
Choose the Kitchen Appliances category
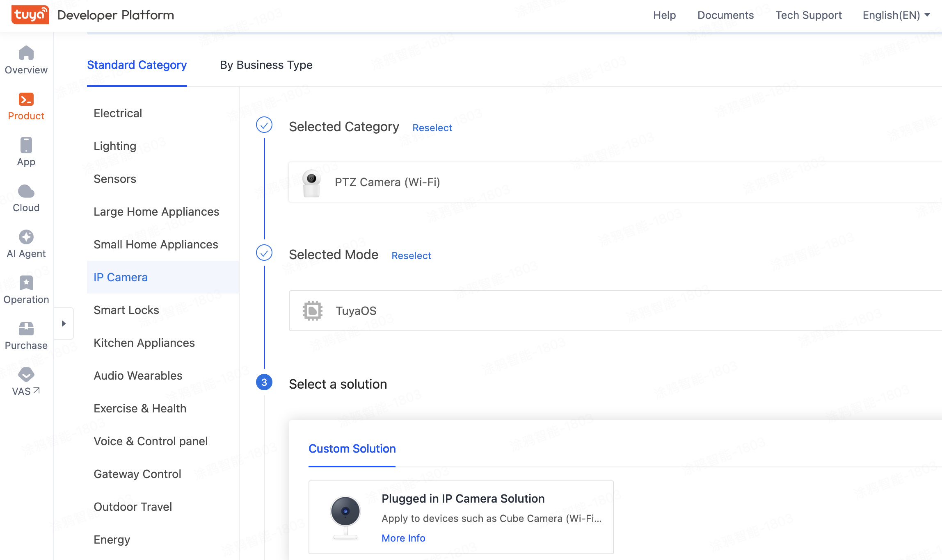[x=163, y=343]
